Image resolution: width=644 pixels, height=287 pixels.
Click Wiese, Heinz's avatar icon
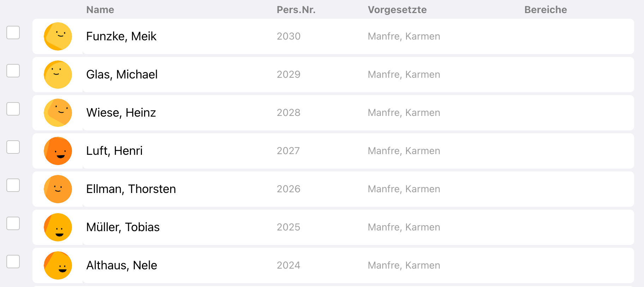58,113
